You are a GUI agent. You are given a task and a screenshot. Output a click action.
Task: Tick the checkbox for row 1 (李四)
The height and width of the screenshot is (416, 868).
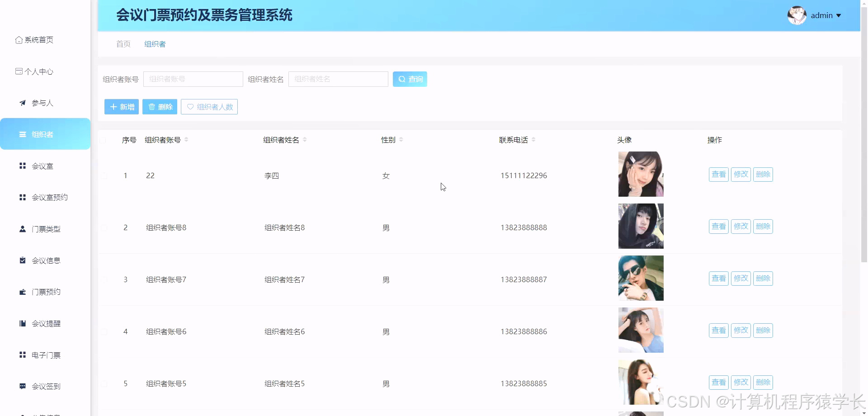point(104,175)
